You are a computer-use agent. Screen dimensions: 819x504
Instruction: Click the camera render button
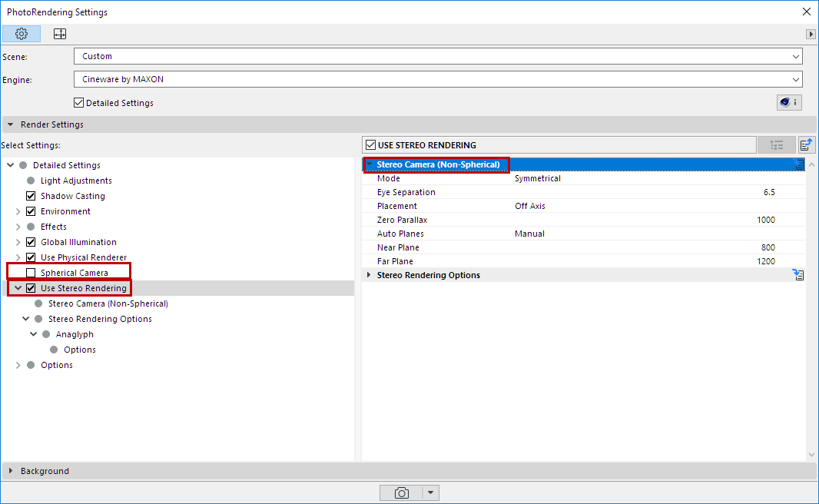click(401, 492)
